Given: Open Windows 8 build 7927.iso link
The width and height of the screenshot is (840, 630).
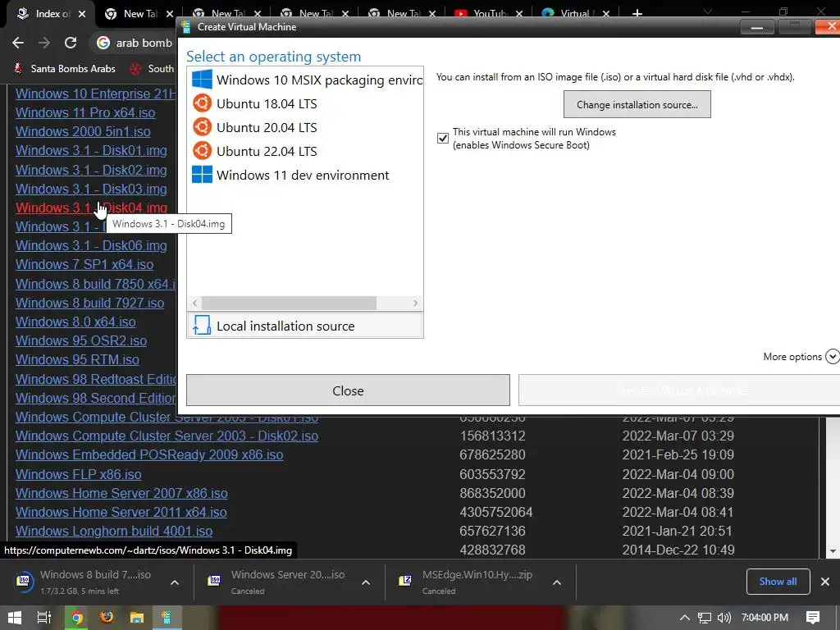Looking at the screenshot, I should [89, 304].
